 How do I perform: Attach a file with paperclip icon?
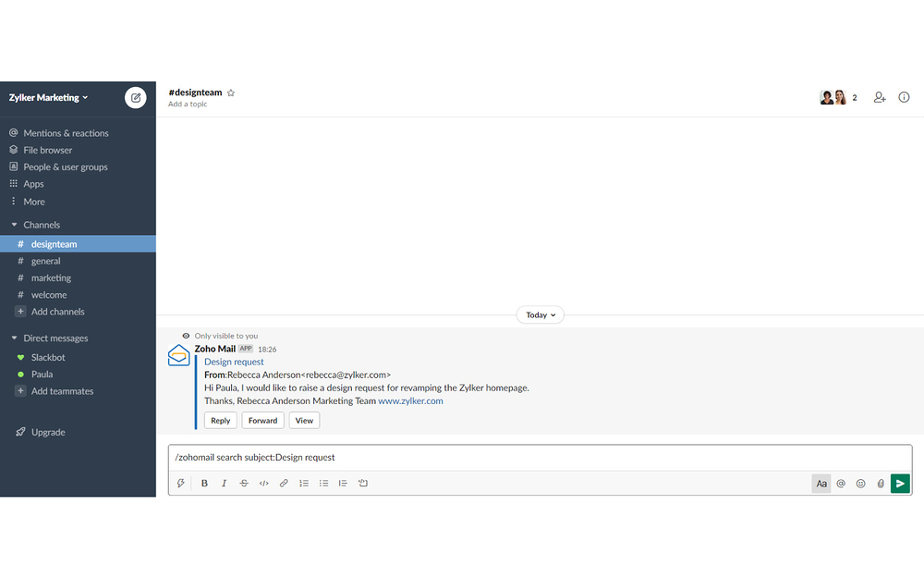(881, 484)
